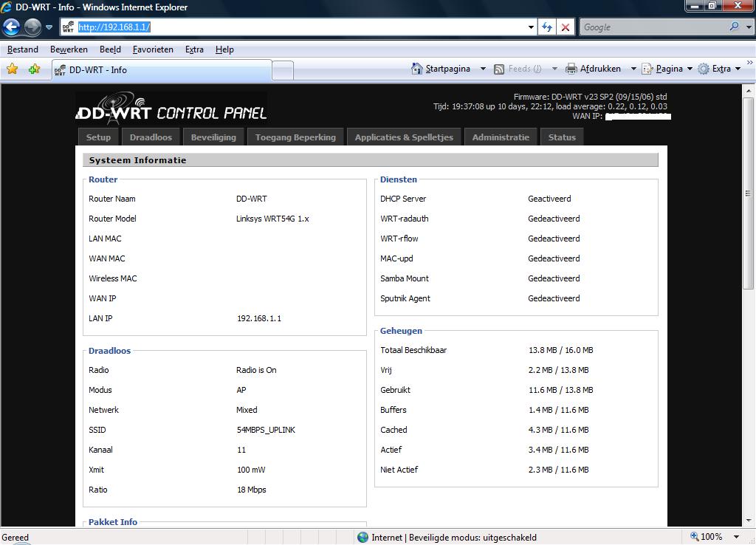Select the DD-WRT - Info browser tab
The image size is (756, 545).
click(162, 70)
